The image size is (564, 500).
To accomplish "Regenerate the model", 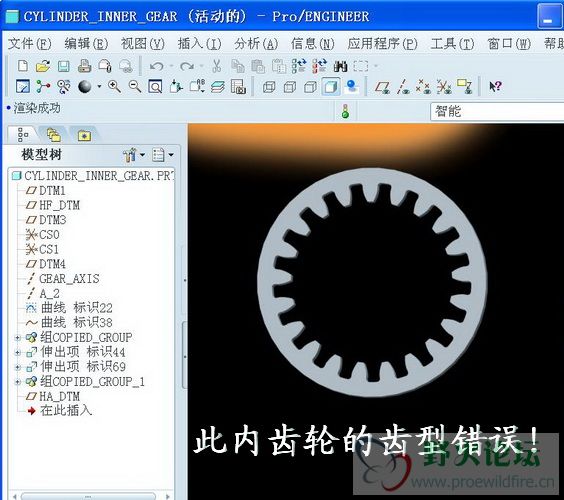I will tap(299, 66).
